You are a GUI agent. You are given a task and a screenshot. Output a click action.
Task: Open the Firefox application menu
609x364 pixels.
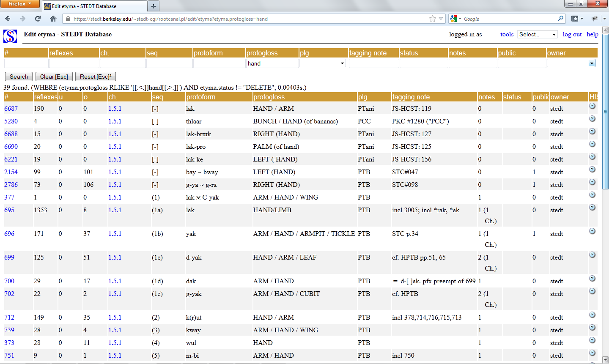(20, 4)
